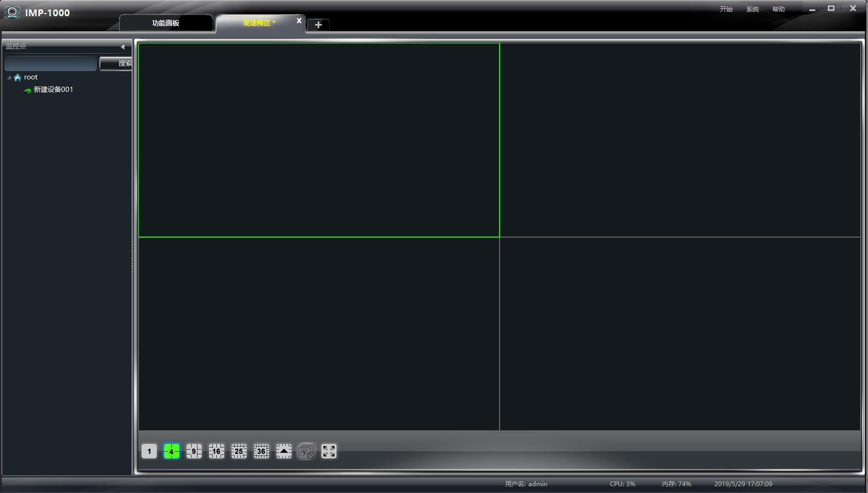Viewport: 868px width, 493px height.
Task: Add a new tab with the plus button
Action: (x=318, y=25)
